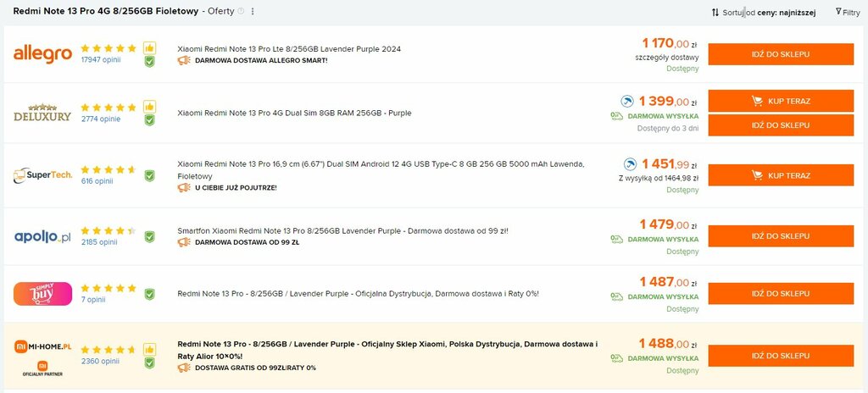Screen dimensions: 868x393
Task: Click the delivery truck icon in Simply Buy offer
Action: click(617, 296)
